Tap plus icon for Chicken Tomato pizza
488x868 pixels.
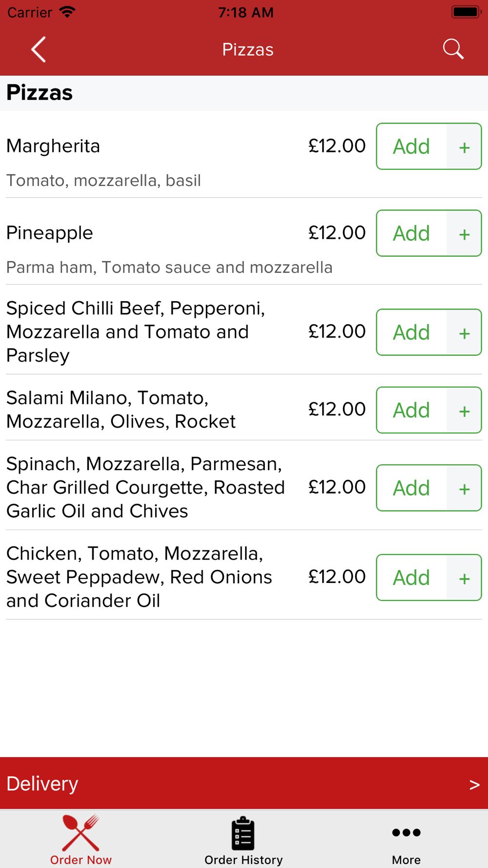(464, 578)
